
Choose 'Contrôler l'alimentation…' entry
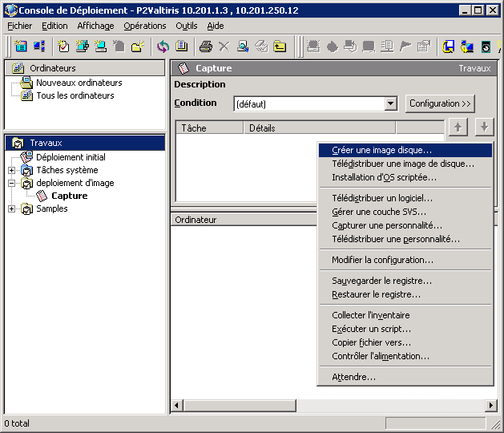[405, 356]
